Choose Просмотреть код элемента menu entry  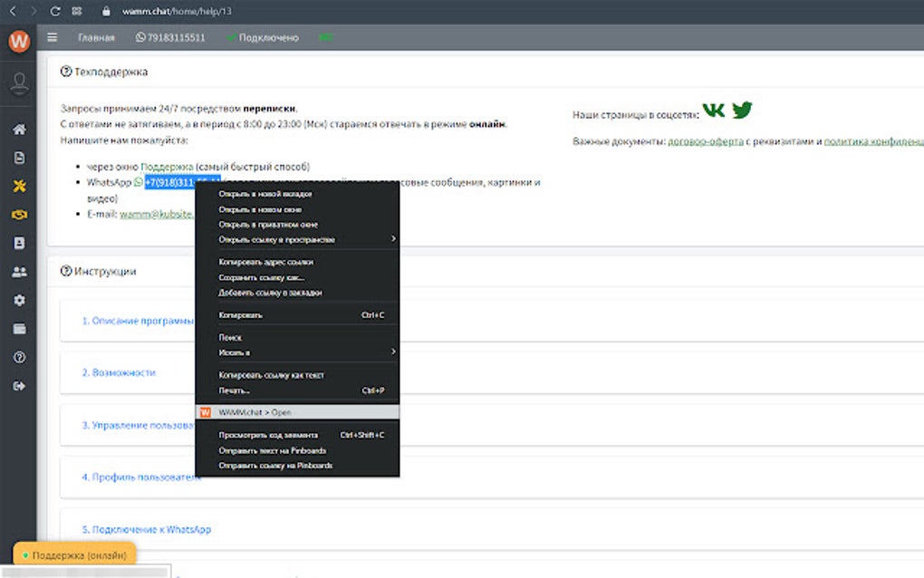pyautogui.click(x=298, y=436)
